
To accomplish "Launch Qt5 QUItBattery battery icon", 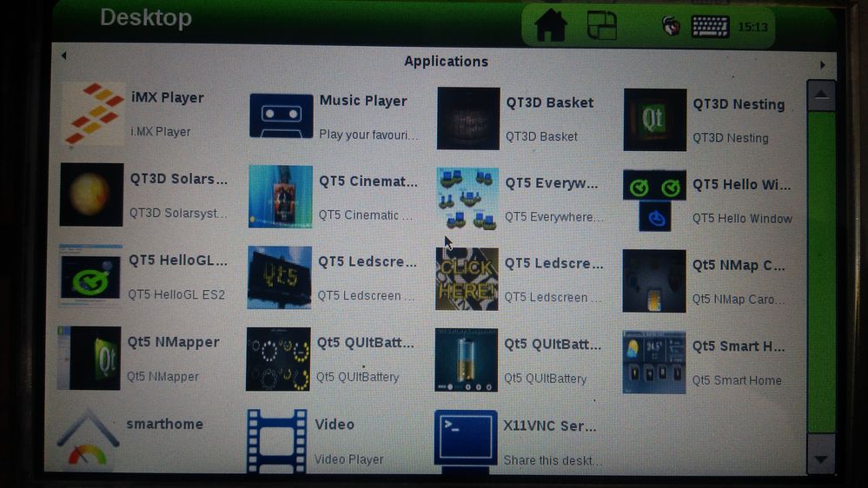I will (466, 360).
